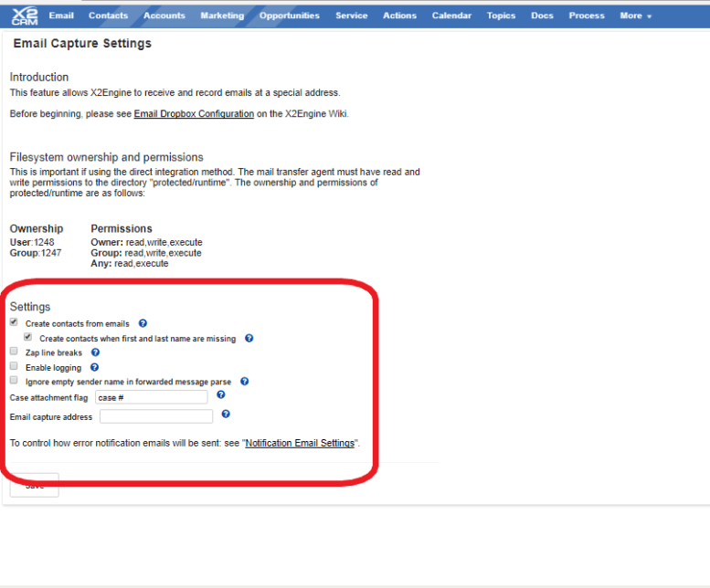The width and height of the screenshot is (710, 588).
Task: Click the Settings section heading
Action: 30,307
